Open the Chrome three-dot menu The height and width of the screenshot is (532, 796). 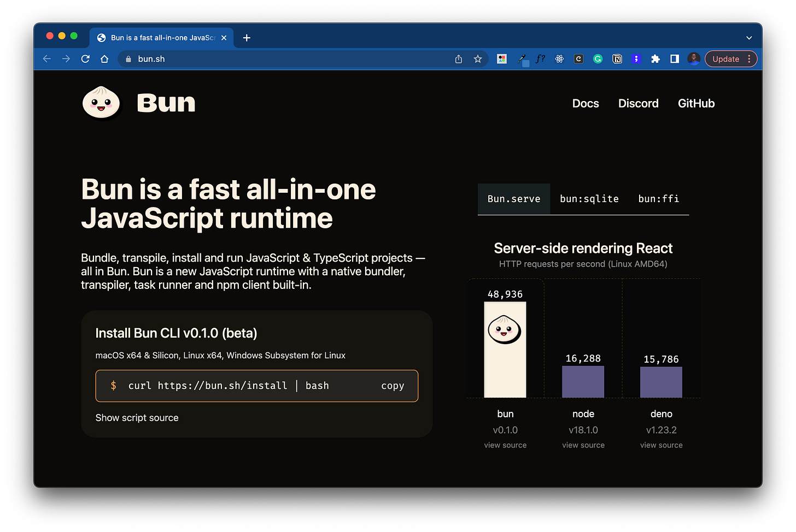pos(749,59)
